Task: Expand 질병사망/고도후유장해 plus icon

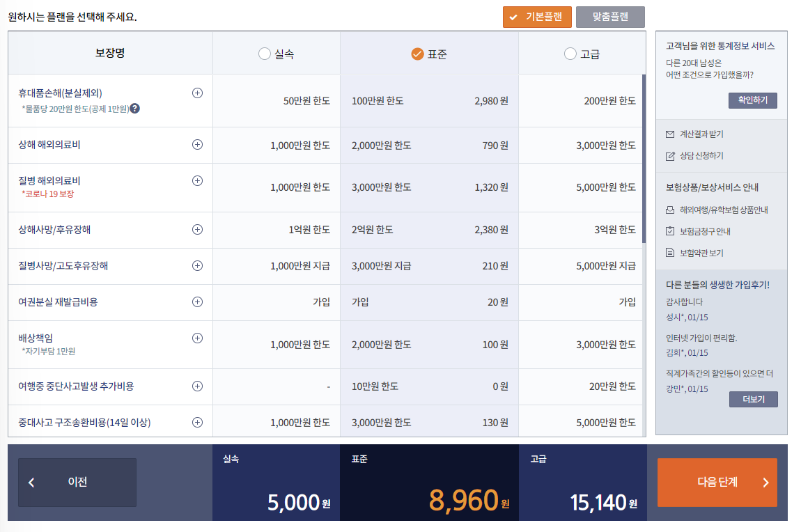Action: (x=197, y=265)
